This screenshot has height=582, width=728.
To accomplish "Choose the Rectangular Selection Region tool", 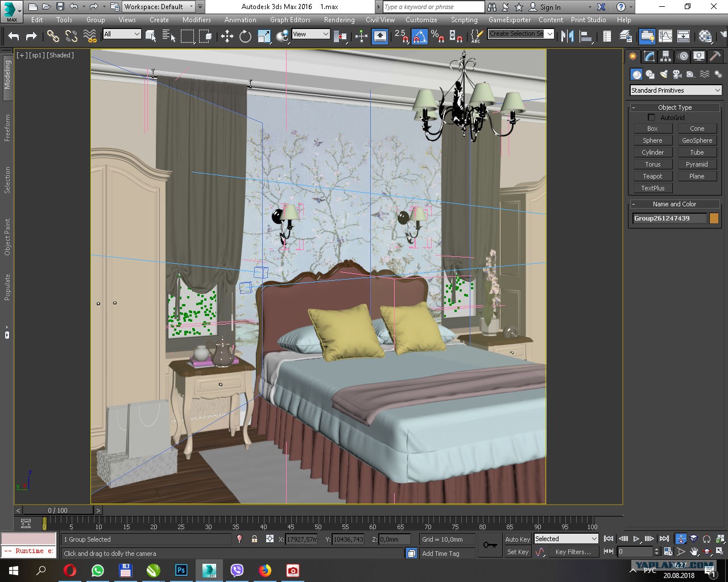I will 187,36.
